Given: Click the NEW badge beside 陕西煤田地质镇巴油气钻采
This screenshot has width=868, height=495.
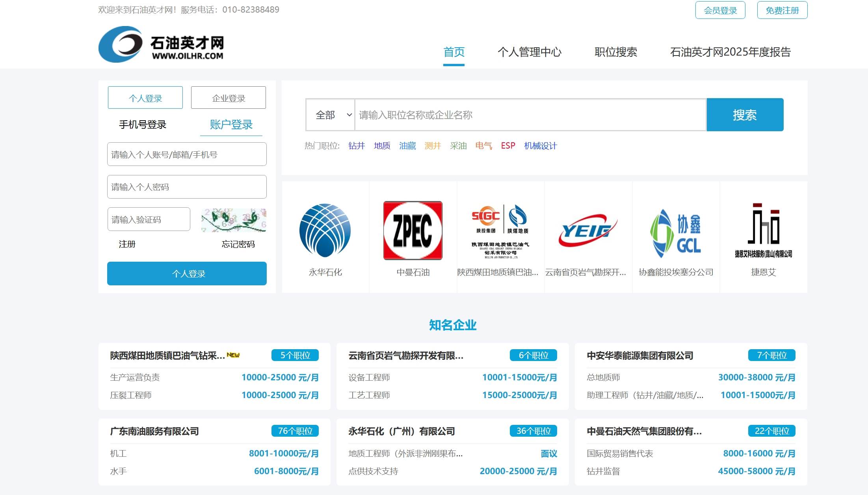Looking at the screenshot, I should click(233, 355).
